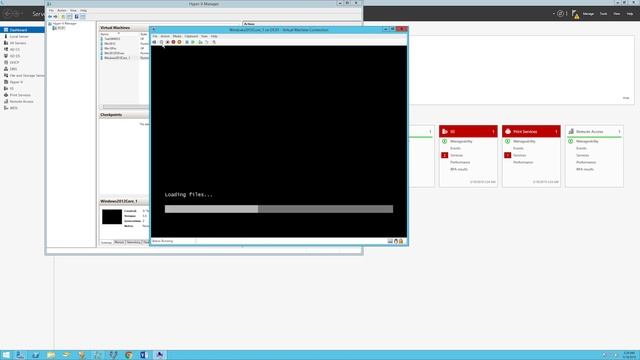Click the green Reset toolbar icon
The image size is (640, 360).
tap(193, 42)
